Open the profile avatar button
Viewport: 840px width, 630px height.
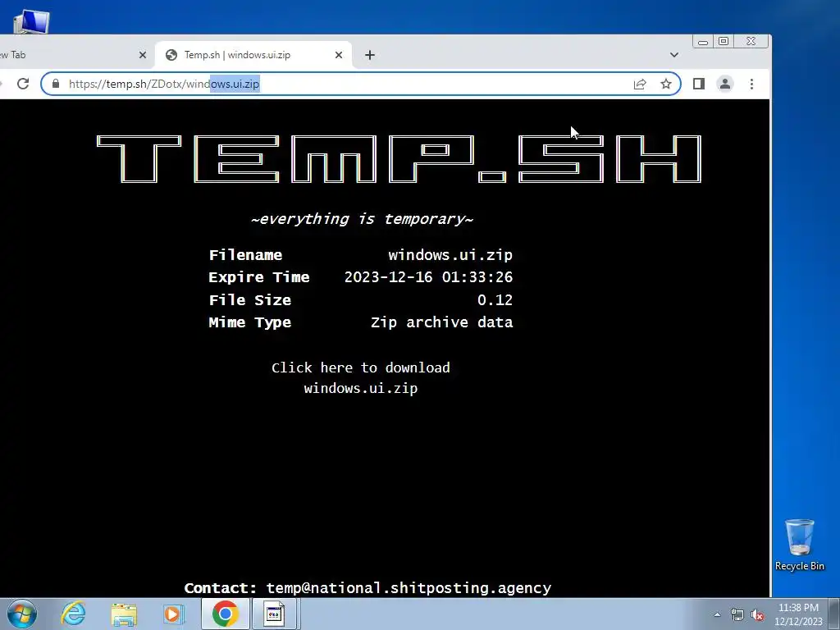725,84
